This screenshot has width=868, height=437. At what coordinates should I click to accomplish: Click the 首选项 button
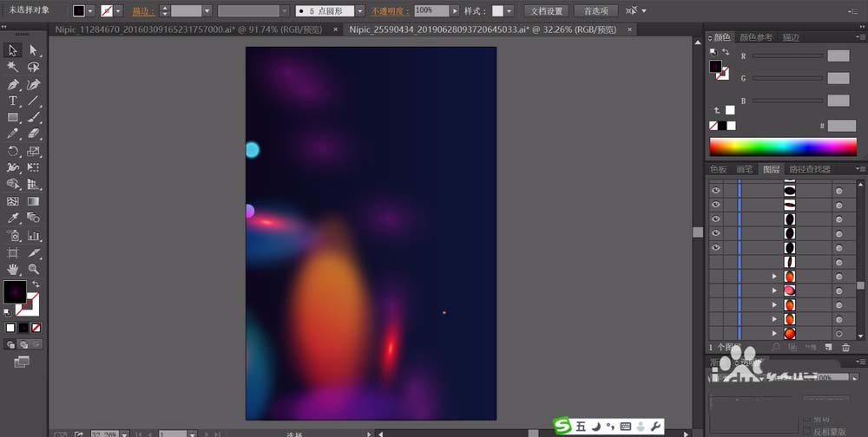click(595, 11)
